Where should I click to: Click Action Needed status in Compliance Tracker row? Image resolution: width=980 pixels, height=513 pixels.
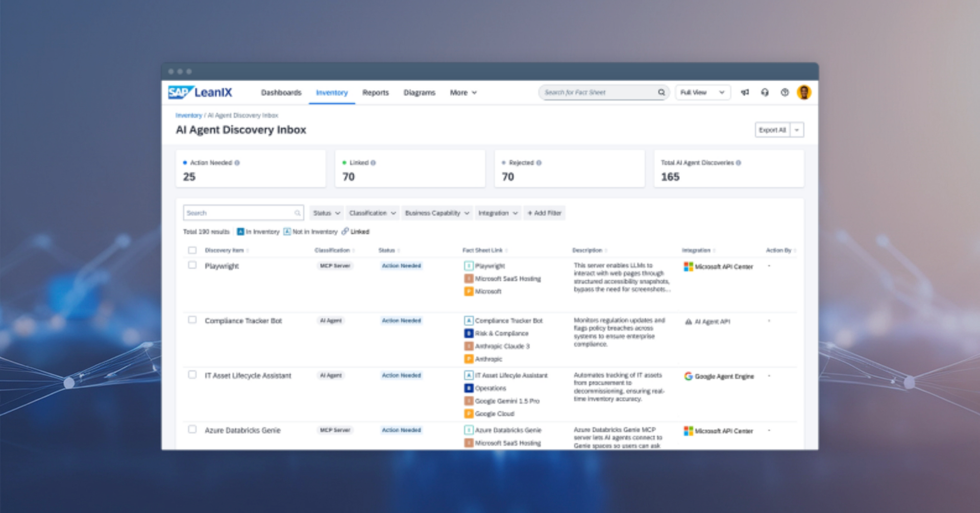pyautogui.click(x=402, y=321)
